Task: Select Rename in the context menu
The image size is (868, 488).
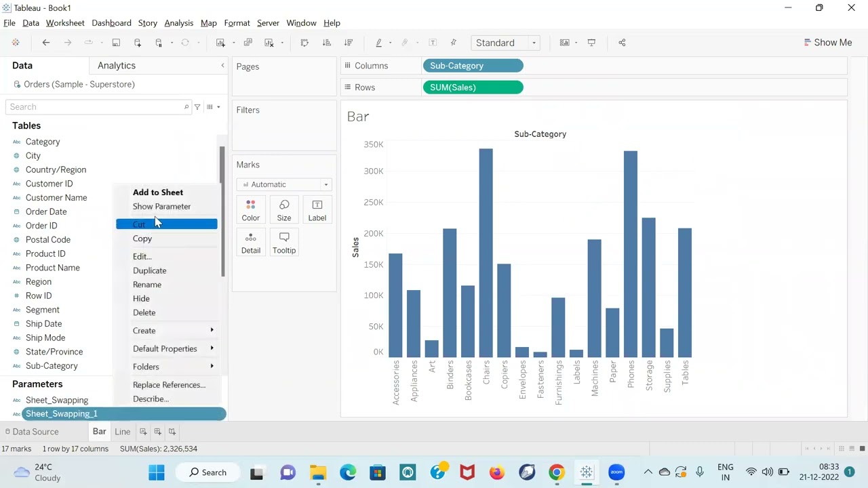Action: coord(147,285)
